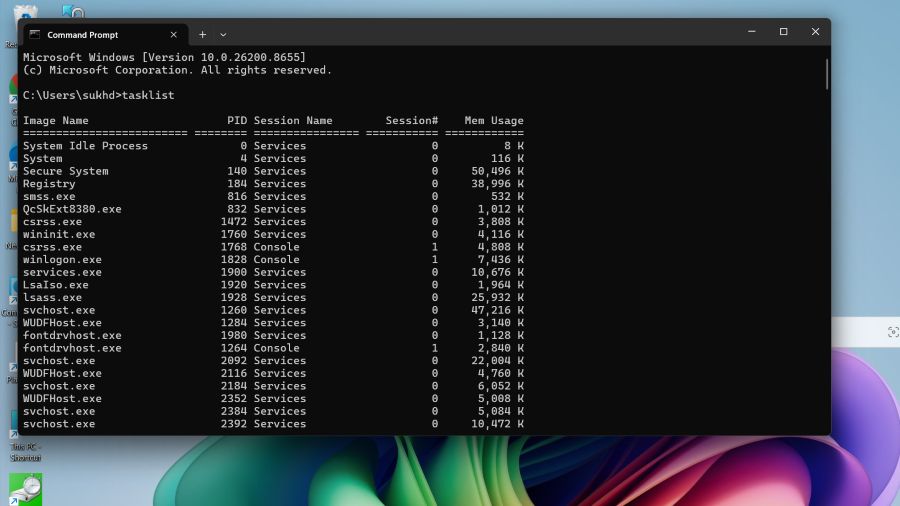The height and width of the screenshot is (506, 900).
Task: Click the Microsoft Corporation copyright line
Action: 177,70
